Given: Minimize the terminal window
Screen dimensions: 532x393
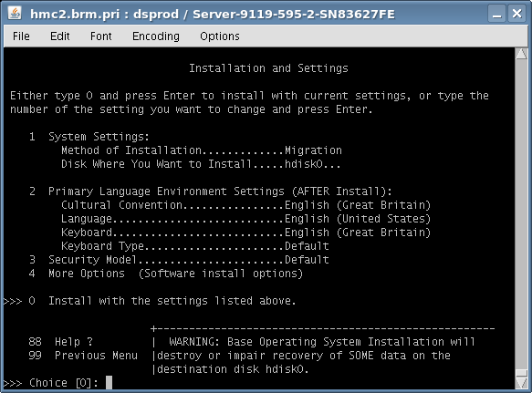Looking at the screenshot, I should point(496,14).
